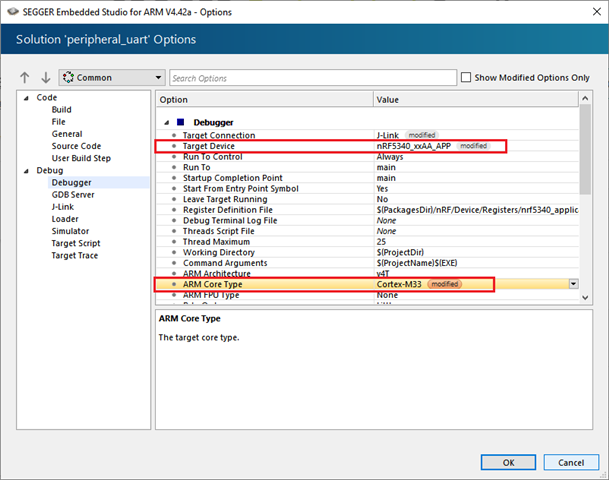Select the Register Definition File option
Screen dimensions: 609x480
[367, 210]
